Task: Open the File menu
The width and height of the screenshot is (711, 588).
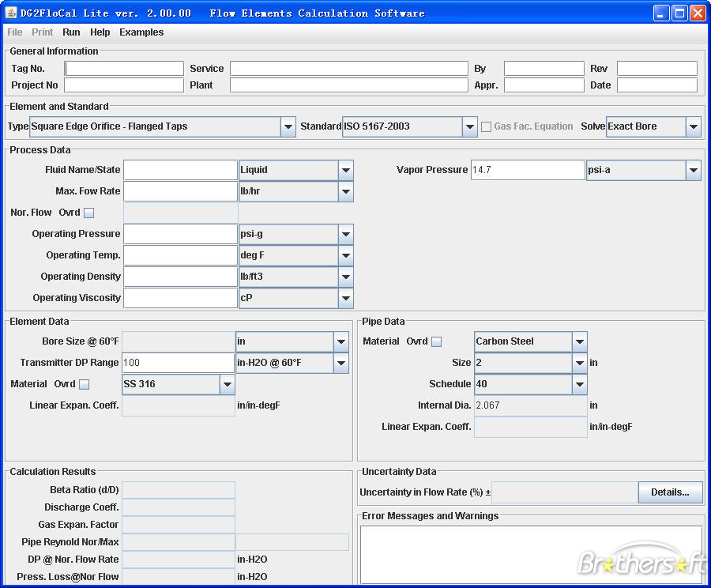Action: click(x=14, y=32)
